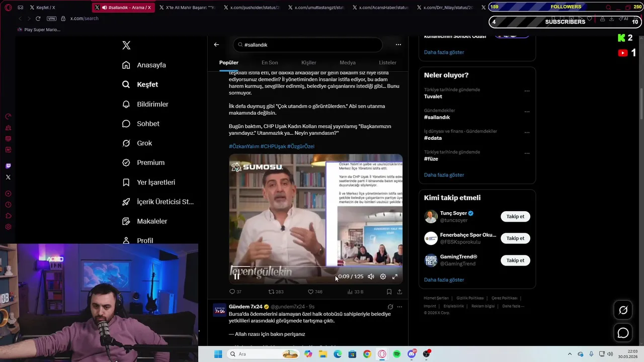Screen dimensions: 644x362
Task: Open the #CHPUşak hashtag link
Action: (273, 146)
